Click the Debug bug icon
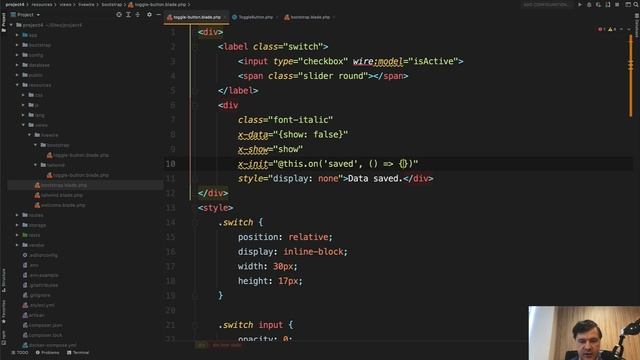 click(x=589, y=4)
